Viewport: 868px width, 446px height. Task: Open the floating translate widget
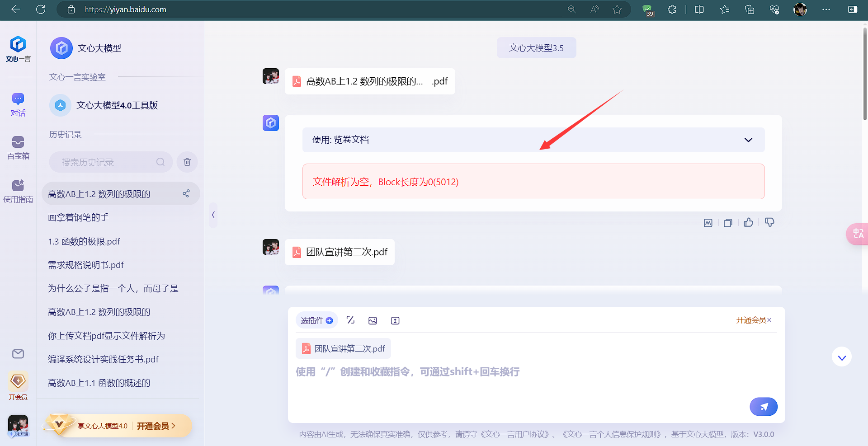click(858, 234)
